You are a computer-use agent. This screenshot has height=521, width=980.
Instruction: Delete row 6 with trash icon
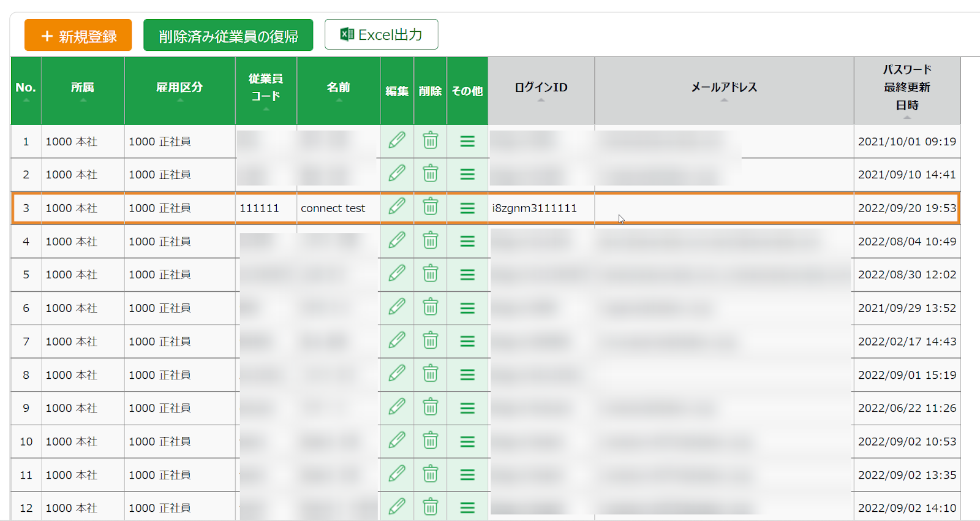431,307
